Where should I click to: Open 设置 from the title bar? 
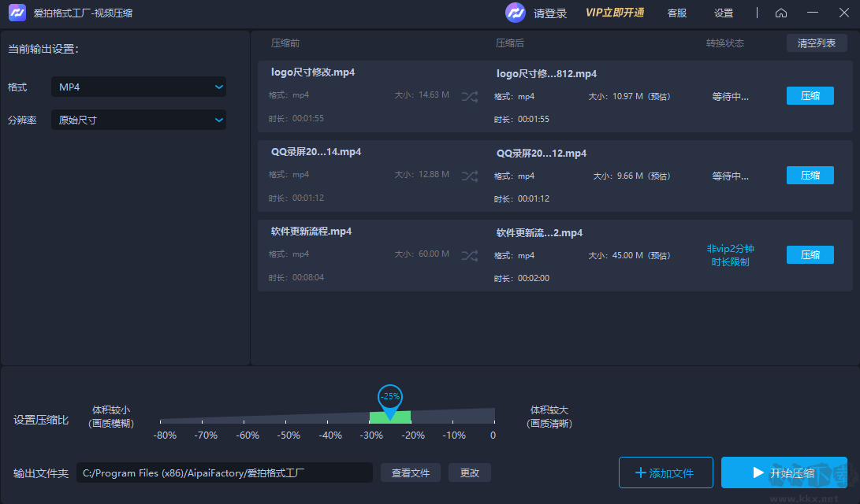point(723,13)
